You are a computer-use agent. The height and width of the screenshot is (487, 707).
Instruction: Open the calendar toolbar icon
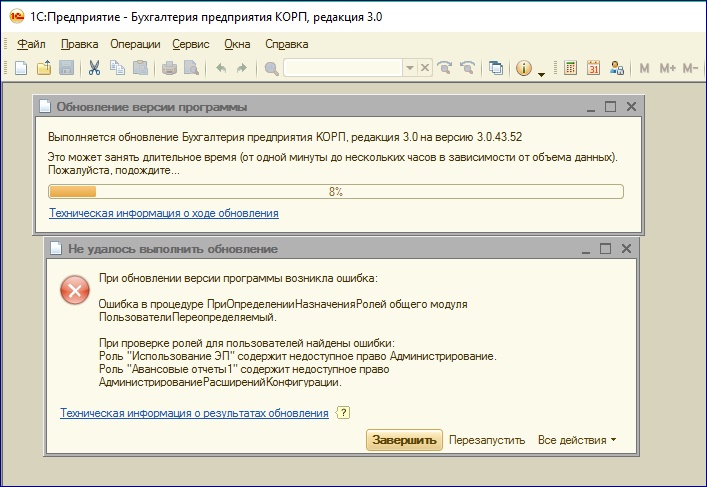[x=594, y=68]
